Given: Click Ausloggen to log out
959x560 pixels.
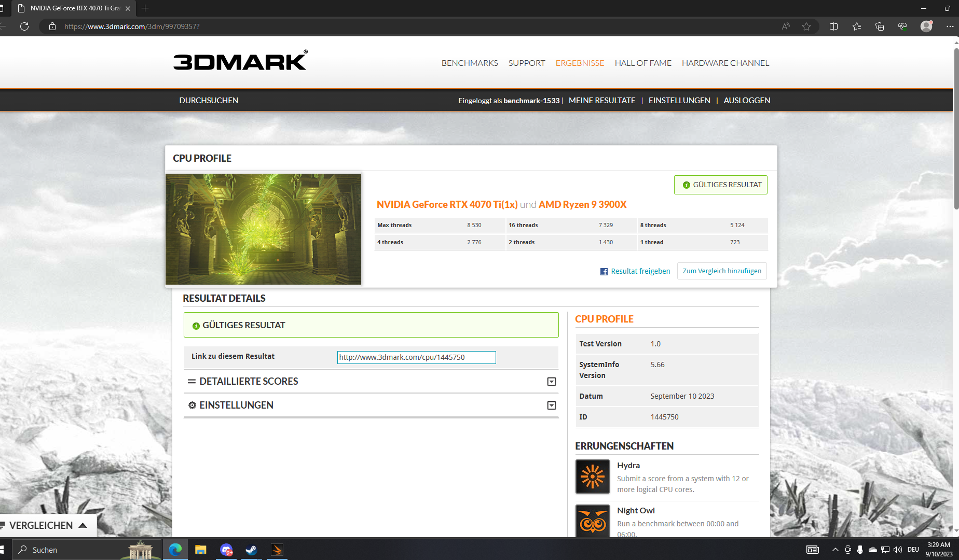Looking at the screenshot, I should coord(747,100).
